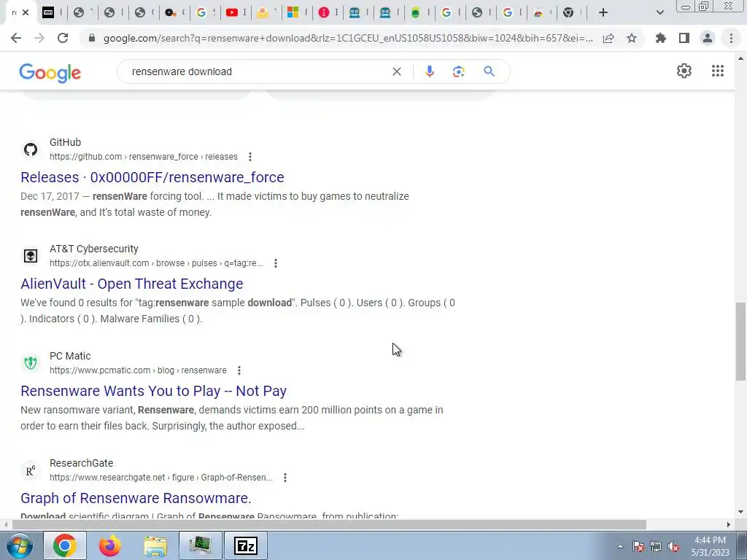Open Windows Explorer from the taskbar
Screen dimensions: 747x560
pos(155,545)
